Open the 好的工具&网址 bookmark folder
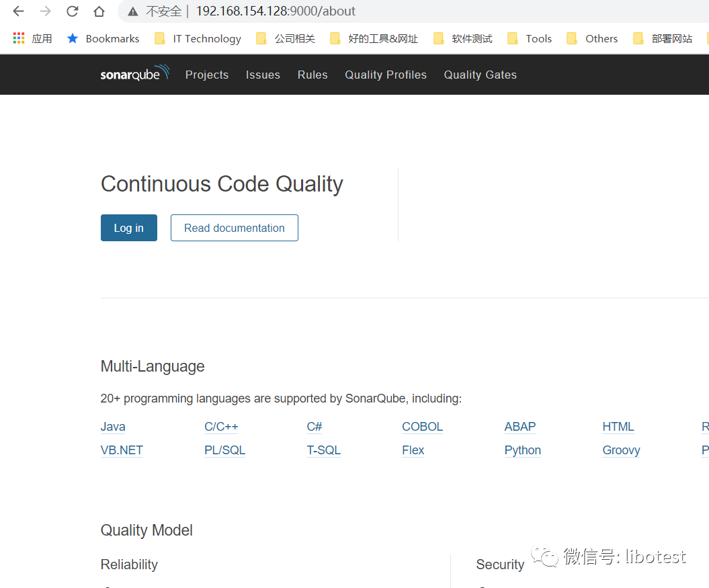 [374, 39]
